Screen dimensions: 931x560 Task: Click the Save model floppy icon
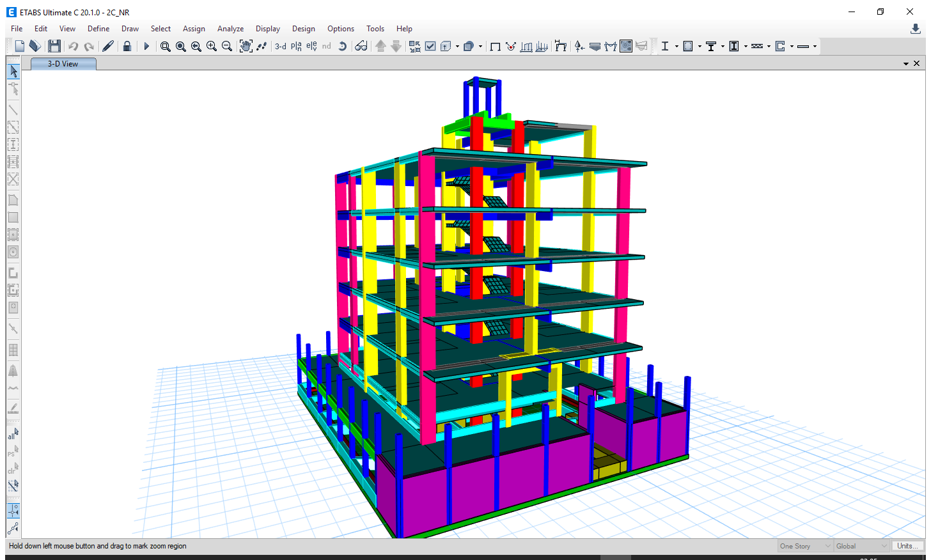coord(54,46)
